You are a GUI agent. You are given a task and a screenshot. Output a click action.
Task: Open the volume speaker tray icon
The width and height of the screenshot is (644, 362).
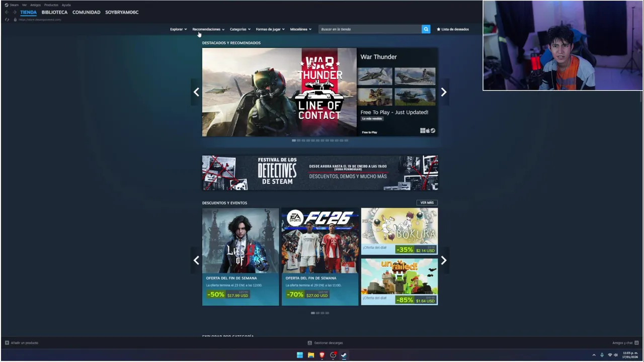pyautogui.click(x=616, y=355)
